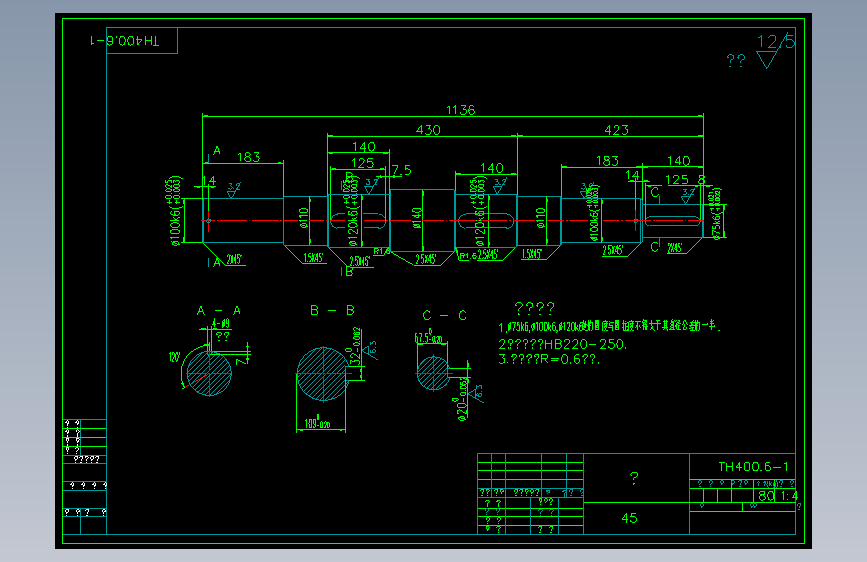Click the 1:4 scale value
Viewport: 867px width, 562px height.
click(790, 496)
